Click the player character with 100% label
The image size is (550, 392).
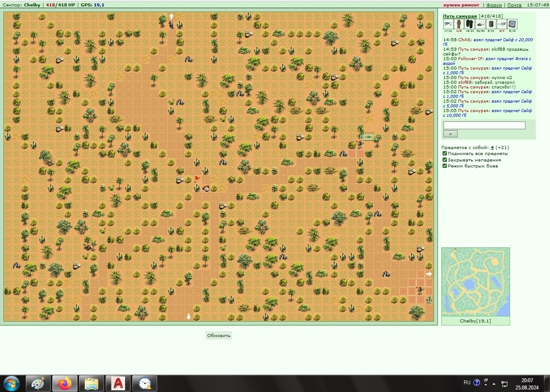tap(360, 144)
